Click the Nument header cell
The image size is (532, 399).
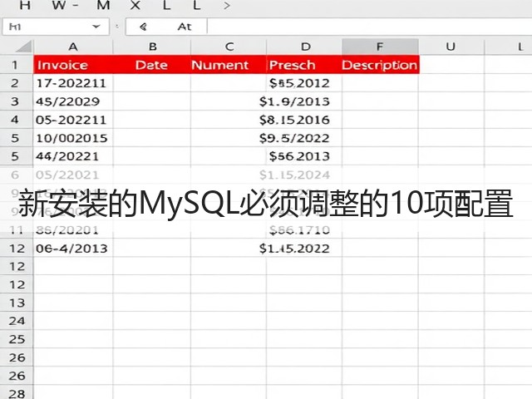[229, 65]
